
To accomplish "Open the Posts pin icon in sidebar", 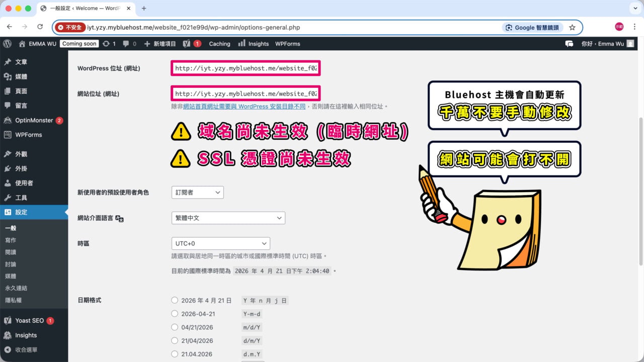I will tap(8, 62).
